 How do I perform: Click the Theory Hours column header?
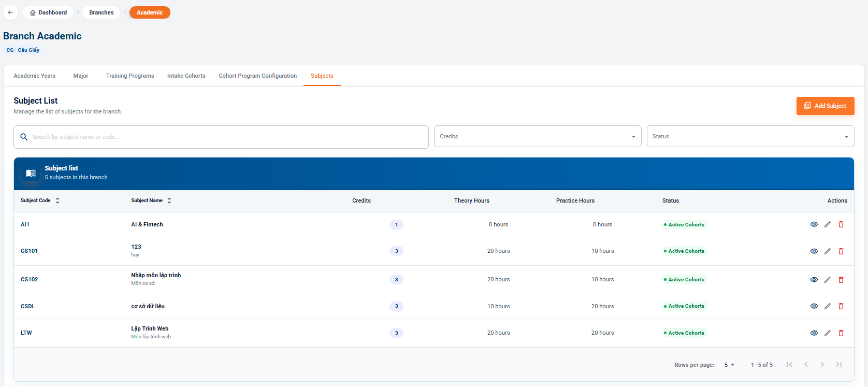click(x=472, y=201)
